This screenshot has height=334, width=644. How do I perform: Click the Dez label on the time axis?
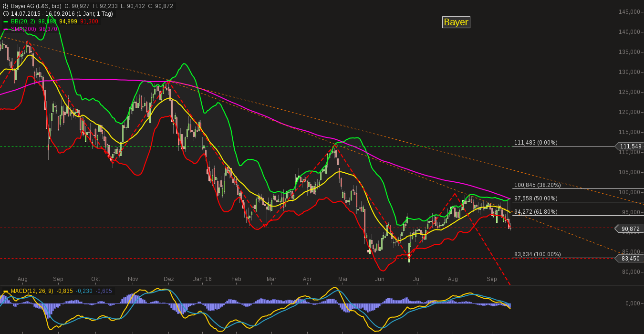click(x=169, y=279)
